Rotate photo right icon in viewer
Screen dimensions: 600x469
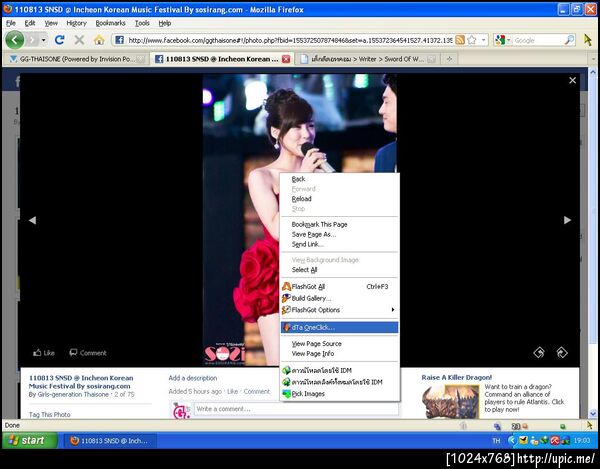pyautogui.click(x=561, y=352)
